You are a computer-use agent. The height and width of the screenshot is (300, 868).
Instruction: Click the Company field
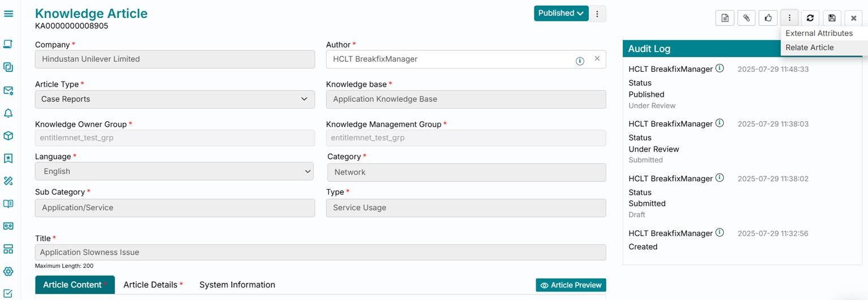(175, 59)
